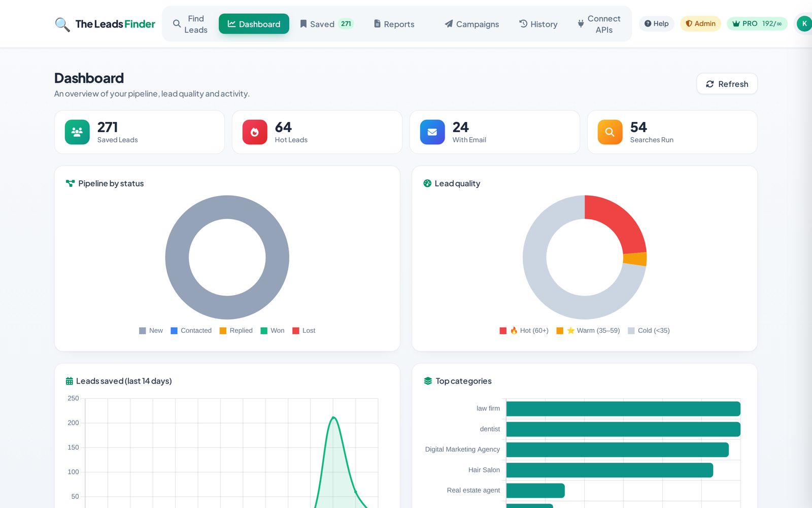Click the clock icon on History tab
Screen dimensions: 812x508
[x=523, y=23]
